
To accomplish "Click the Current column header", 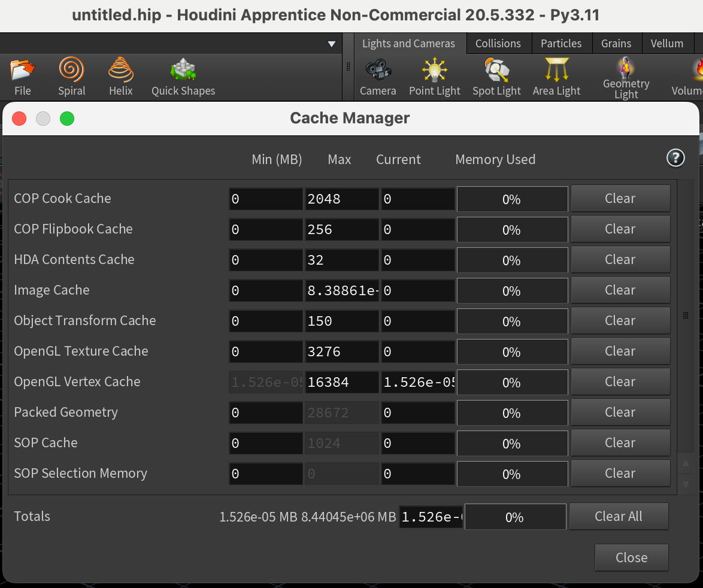I will point(398,159).
